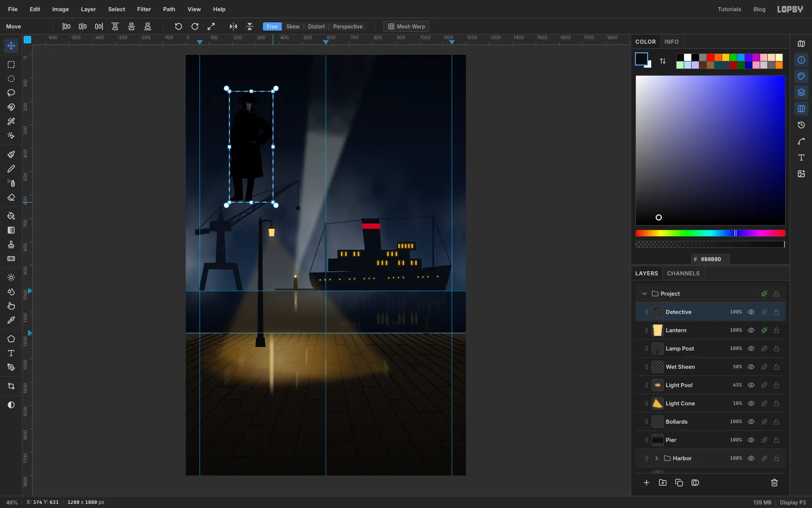
Task: Delete layer with trash icon
Action: [774, 483]
